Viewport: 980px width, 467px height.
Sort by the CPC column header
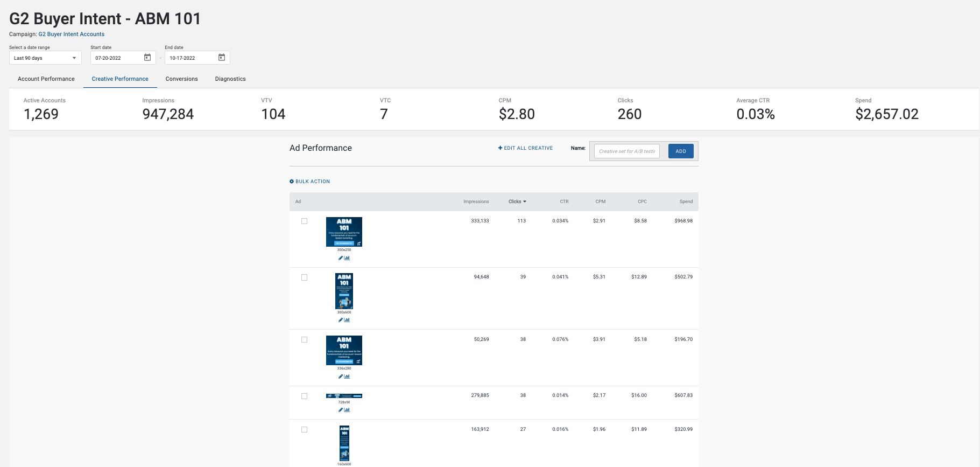tap(642, 201)
